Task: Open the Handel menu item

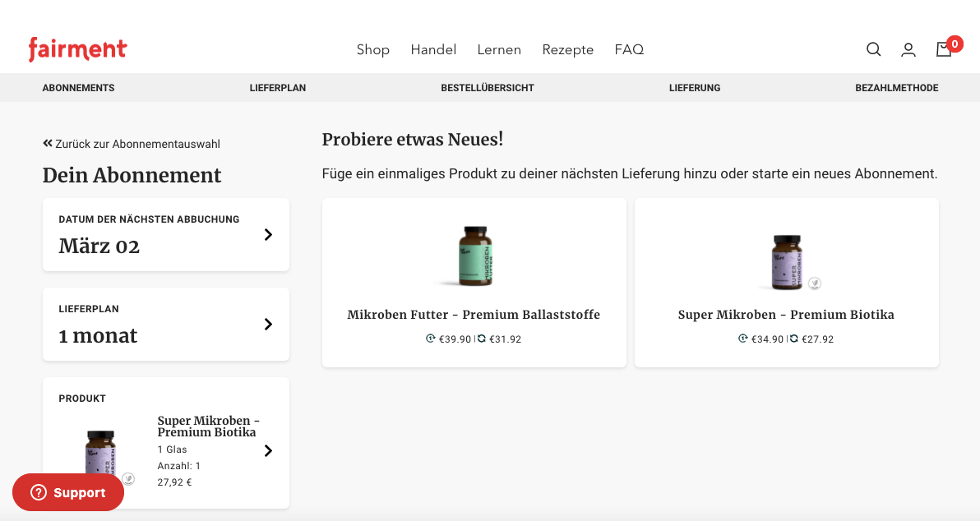Action: pos(434,49)
